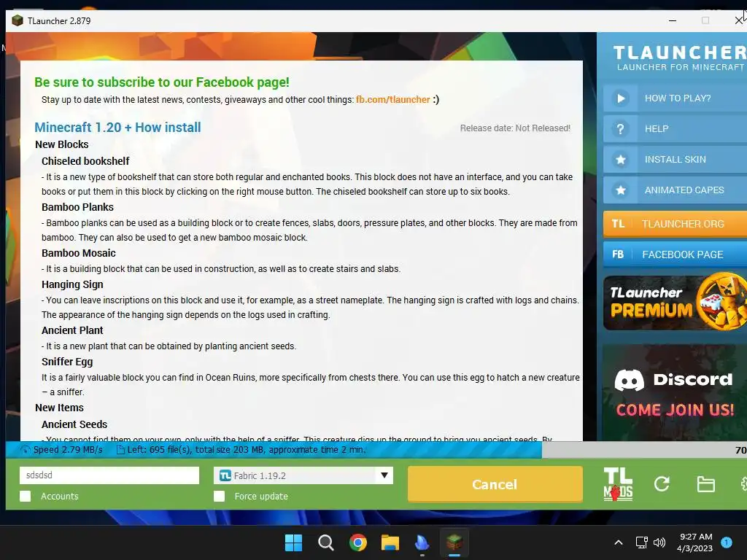
Task: Open the Facebook Page button
Action: pyautogui.click(x=676, y=254)
